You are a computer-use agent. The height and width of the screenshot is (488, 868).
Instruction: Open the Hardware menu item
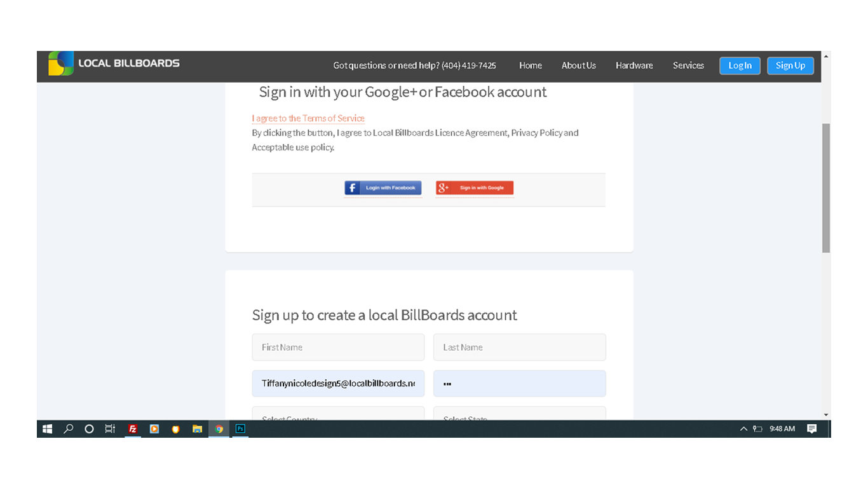[634, 65]
